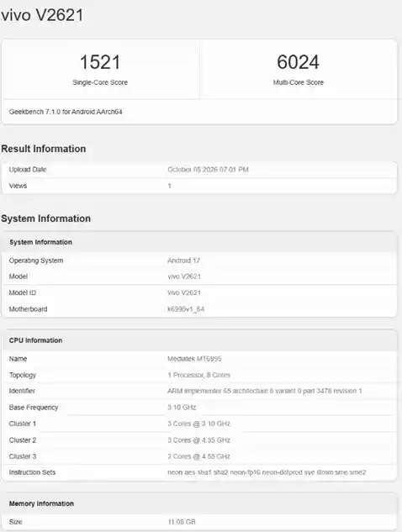Select the 'neon aes sha1 sha2' instruction sets value
402x532 pixels.
coord(267,472)
